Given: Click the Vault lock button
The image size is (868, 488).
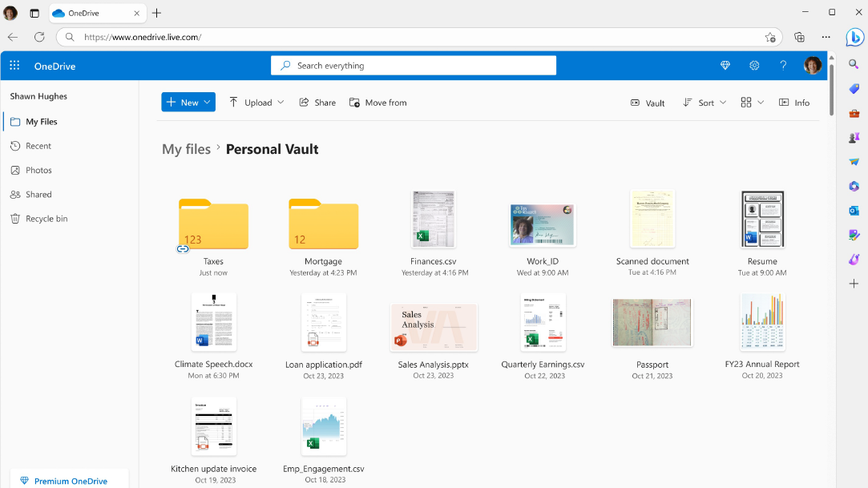Looking at the screenshot, I should point(648,103).
